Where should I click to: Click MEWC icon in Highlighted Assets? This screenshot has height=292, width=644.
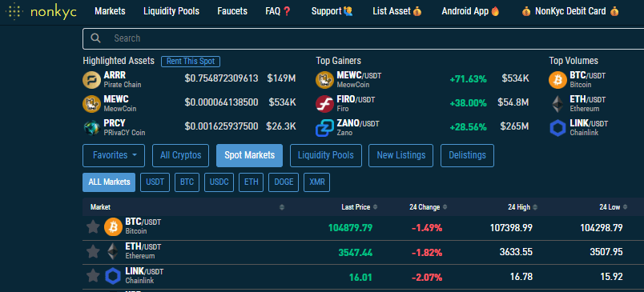tap(91, 104)
